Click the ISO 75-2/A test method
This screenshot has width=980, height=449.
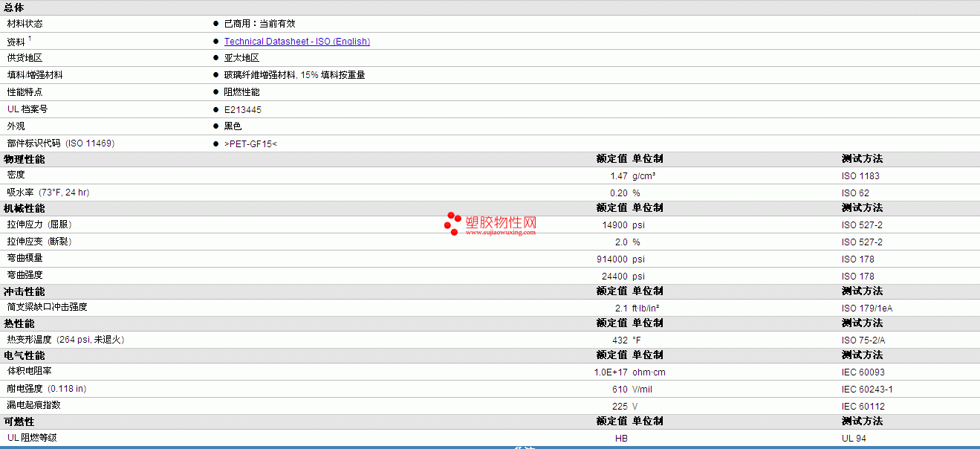click(863, 340)
